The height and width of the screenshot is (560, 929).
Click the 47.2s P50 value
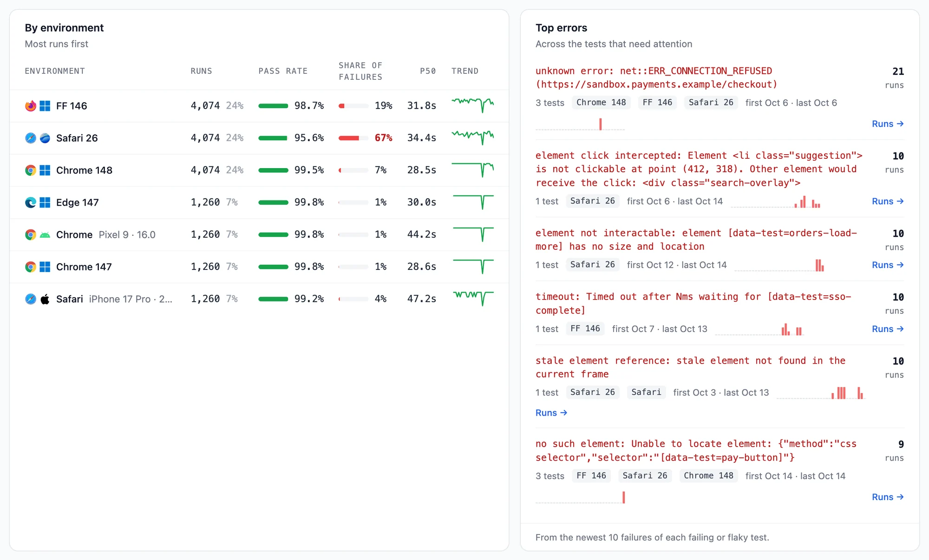422,299
